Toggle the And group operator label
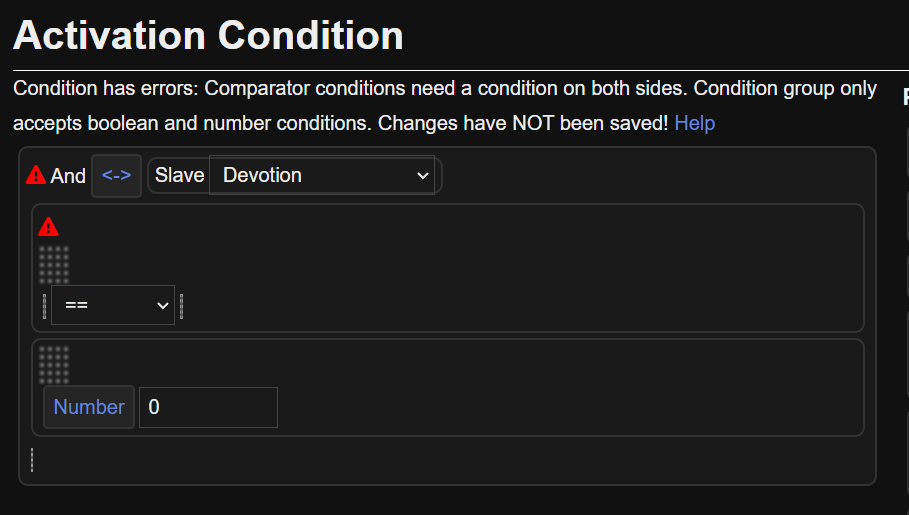 [x=68, y=176]
